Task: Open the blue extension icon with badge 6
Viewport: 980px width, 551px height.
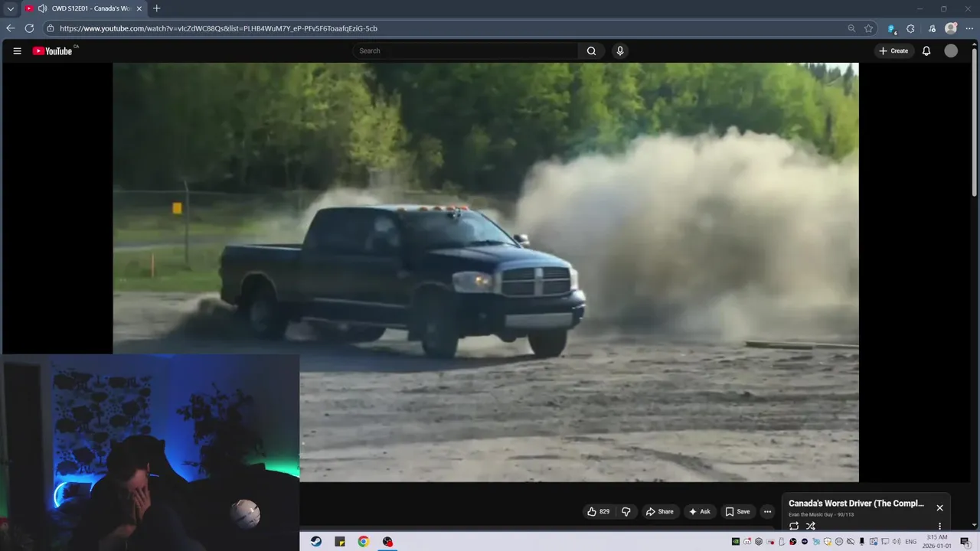Action: coord(892,29)
